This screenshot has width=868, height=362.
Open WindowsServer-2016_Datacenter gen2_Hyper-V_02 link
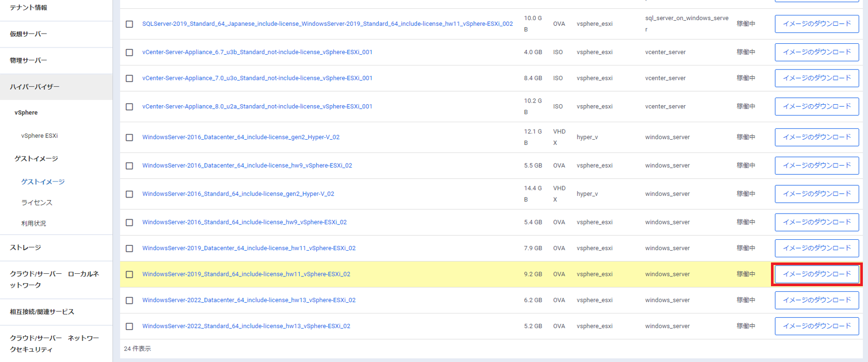241,137
